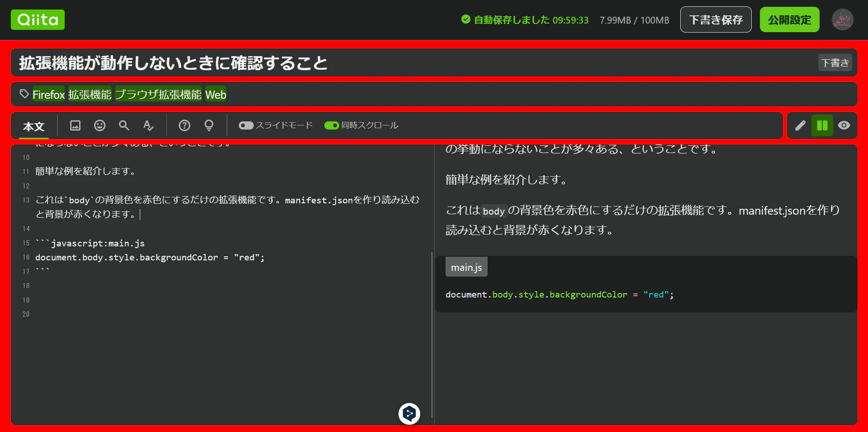The height and width of the screenshot is (432, 868).
Task: Insert an image with the picture icon
Action: 75,125
